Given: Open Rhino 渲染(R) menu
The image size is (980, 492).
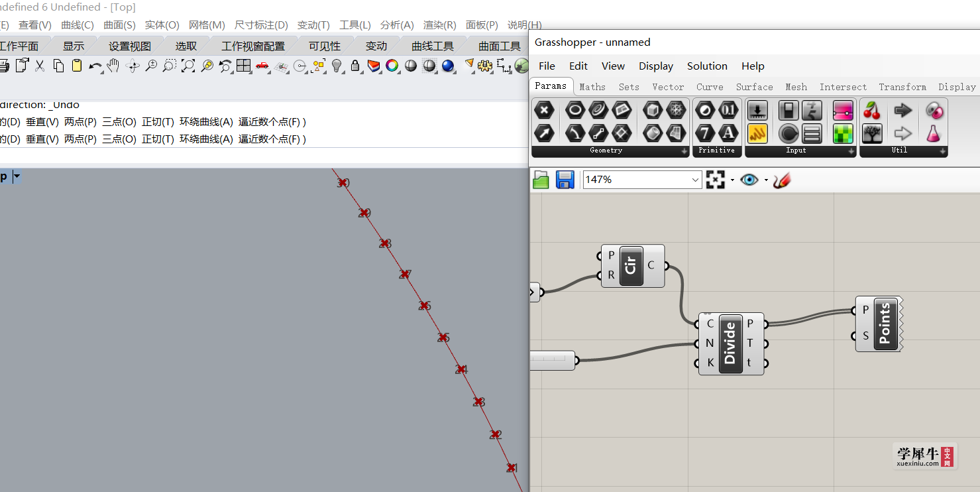Looking at the screenshot, I should [x=440, y=25].
